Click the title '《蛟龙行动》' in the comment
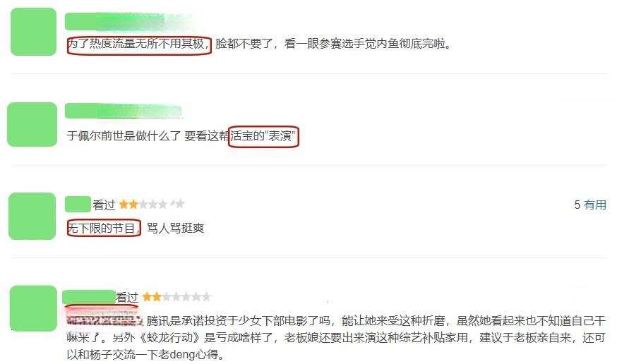Viewport: 629px width, 364px height. (x=170, y=337)
